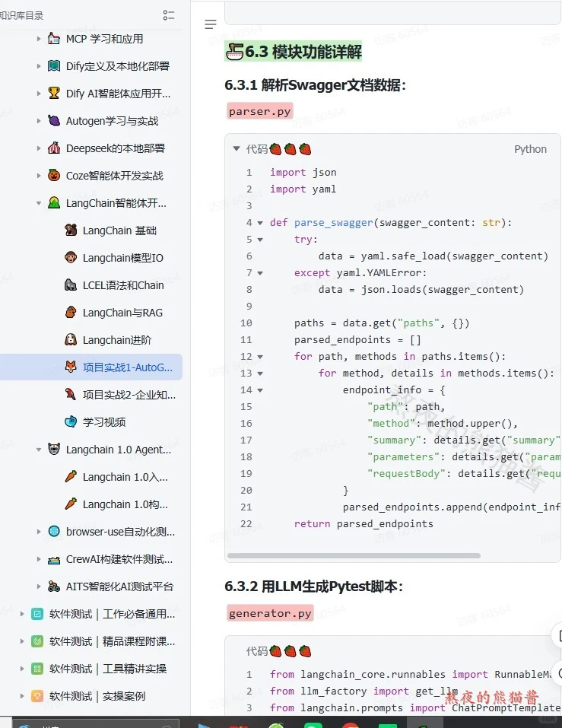Viewport: 562px width, 728px height.
Task: Click the teal icon for 软件测试 | 工作必备通用
Action: [x=37, y=614]
